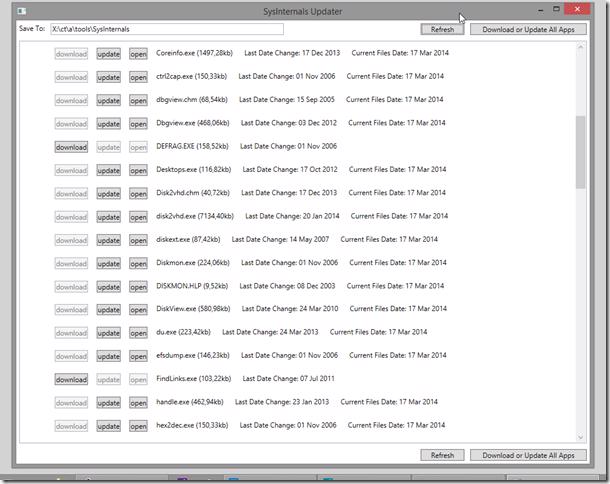Update Desktops.exe
The height and width of the screenshot is (484, 610).
click(109, 170)
